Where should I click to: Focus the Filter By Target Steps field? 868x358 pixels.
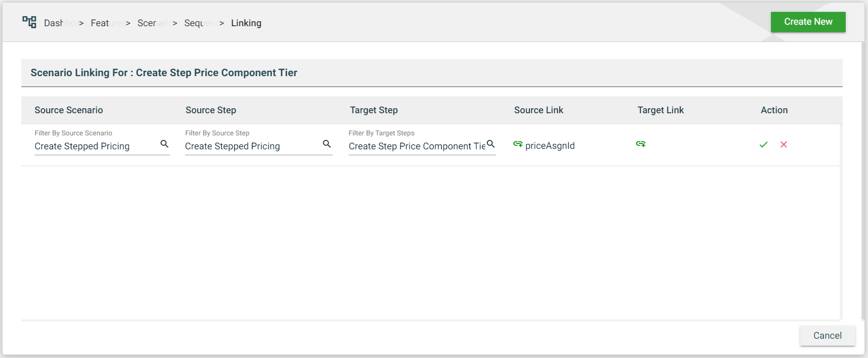tap(416, 146)
